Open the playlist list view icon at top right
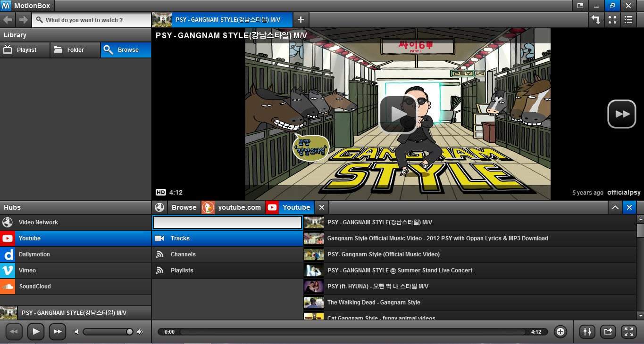 pos(628,20)
